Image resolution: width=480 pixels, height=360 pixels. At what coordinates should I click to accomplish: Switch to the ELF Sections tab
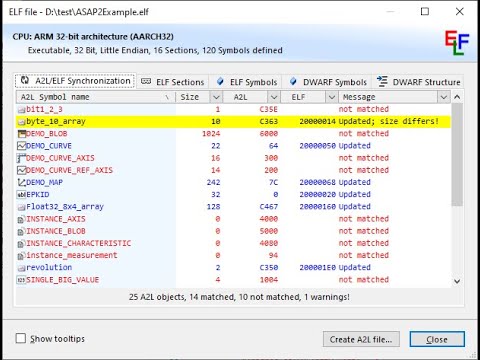[x=173, y=82]
